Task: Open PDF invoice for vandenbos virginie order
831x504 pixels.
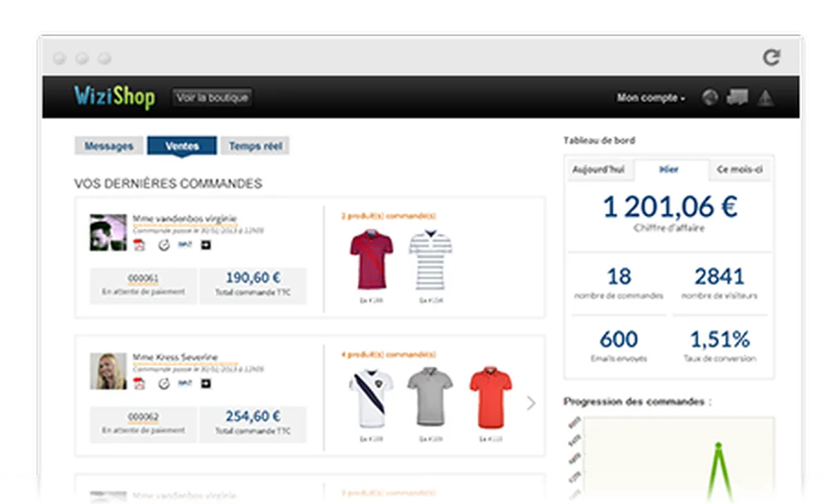Action: click(x=138, y=245)
